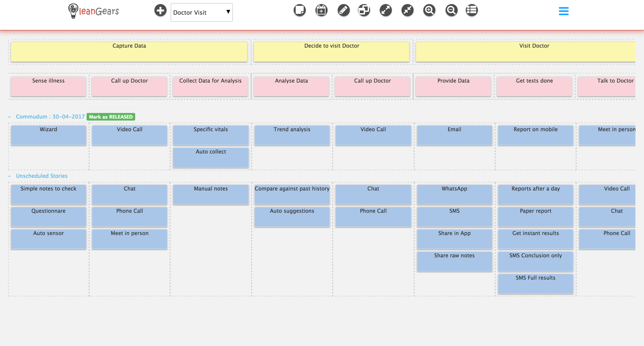Click the collapse arrows icon
Screen dimensions: 644x346
point(408,10)
